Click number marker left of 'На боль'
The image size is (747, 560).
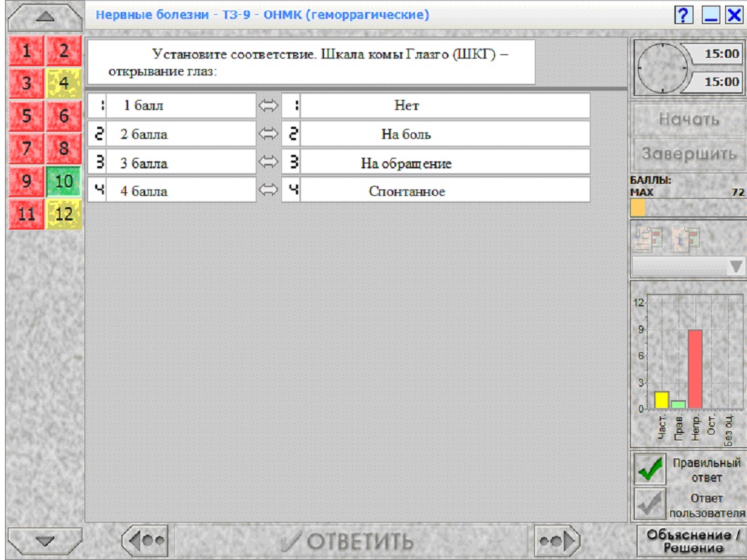coord(291,134)
